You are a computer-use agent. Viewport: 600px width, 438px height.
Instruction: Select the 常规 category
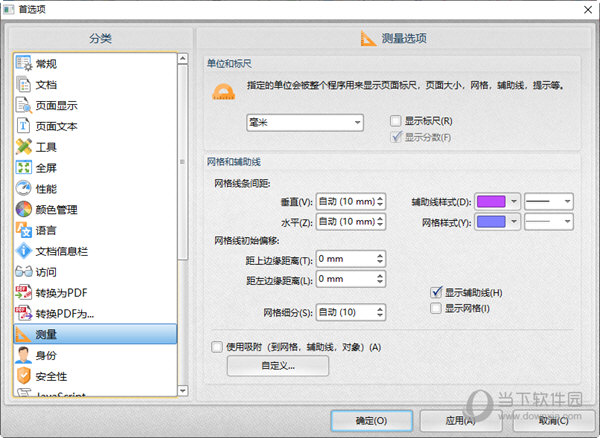[95, 64]
